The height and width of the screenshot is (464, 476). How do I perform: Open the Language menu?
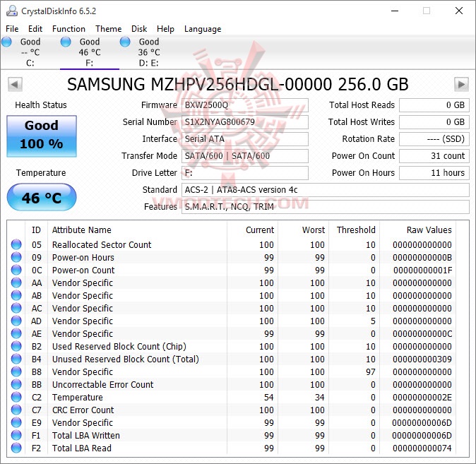point(203,29)
